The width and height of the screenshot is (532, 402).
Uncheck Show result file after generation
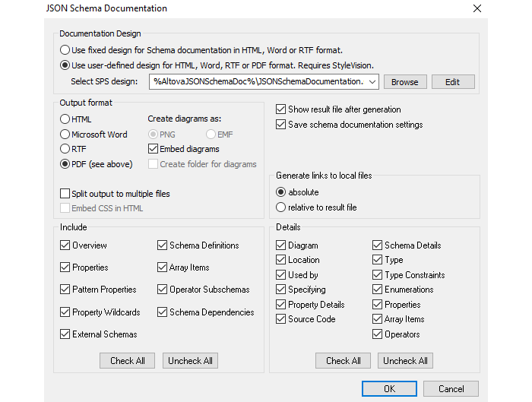point(281,109)
